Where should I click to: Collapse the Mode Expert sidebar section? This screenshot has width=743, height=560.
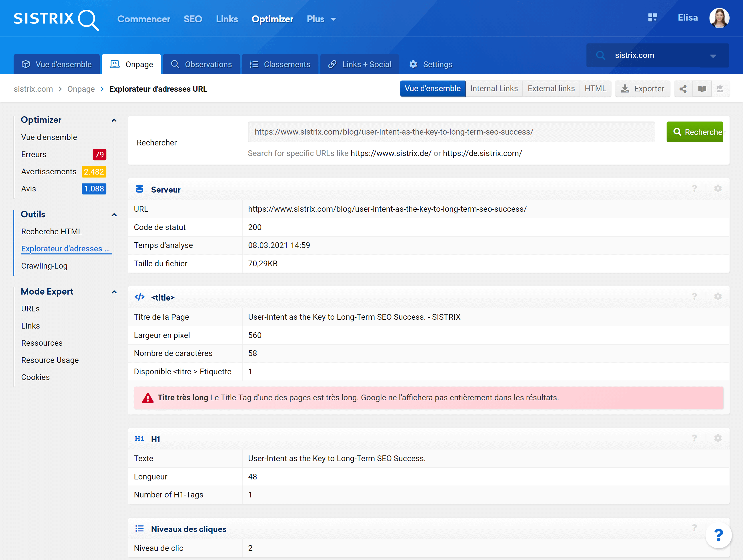coord(114,292)
